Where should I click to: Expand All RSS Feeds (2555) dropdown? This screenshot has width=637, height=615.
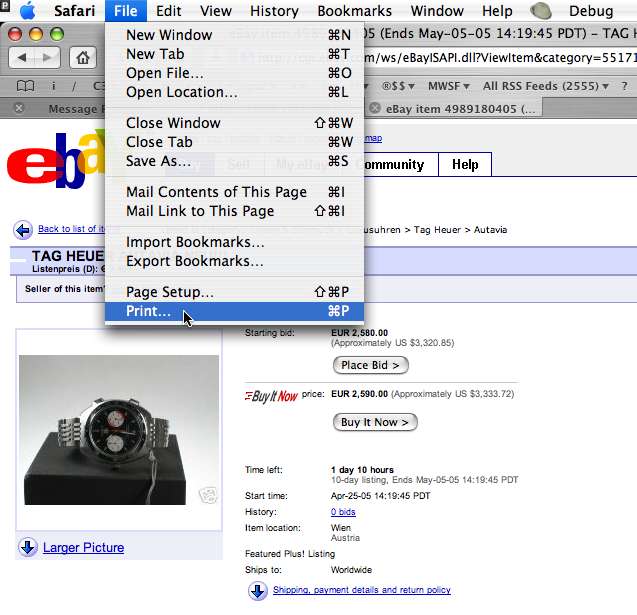click(x=546, y=86)
